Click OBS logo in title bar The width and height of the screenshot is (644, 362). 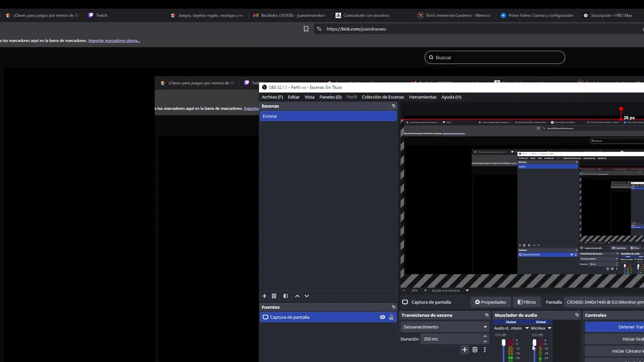[x=265, y=87]
